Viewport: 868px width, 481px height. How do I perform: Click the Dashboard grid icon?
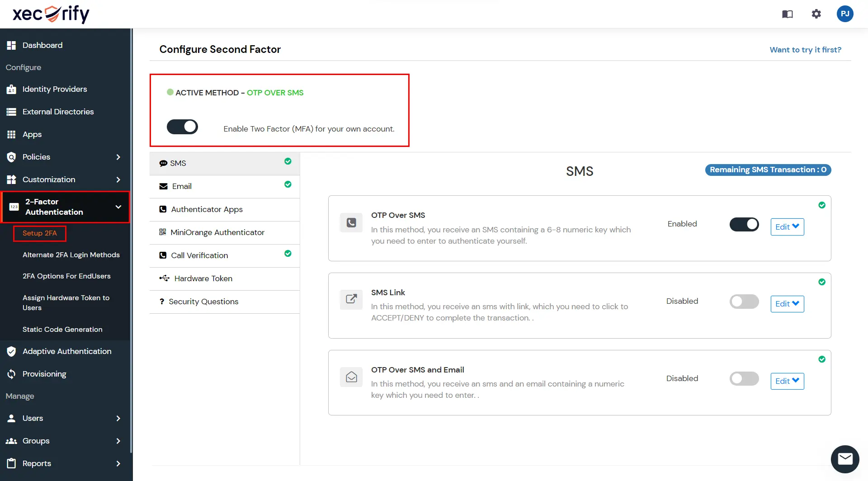point(11,45)
